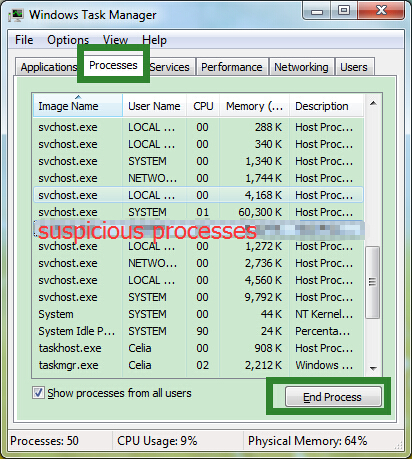Viewport: 412px width, 459px height.
Task: Maximize the Task Manager window
Action: (344, 11)
